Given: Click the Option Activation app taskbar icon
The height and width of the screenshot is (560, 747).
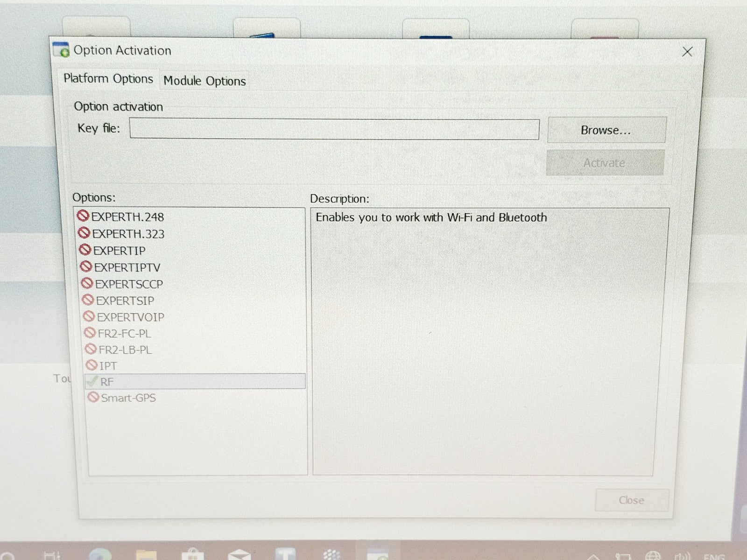Looking at the screenshot, I should (x=378, y=555).
